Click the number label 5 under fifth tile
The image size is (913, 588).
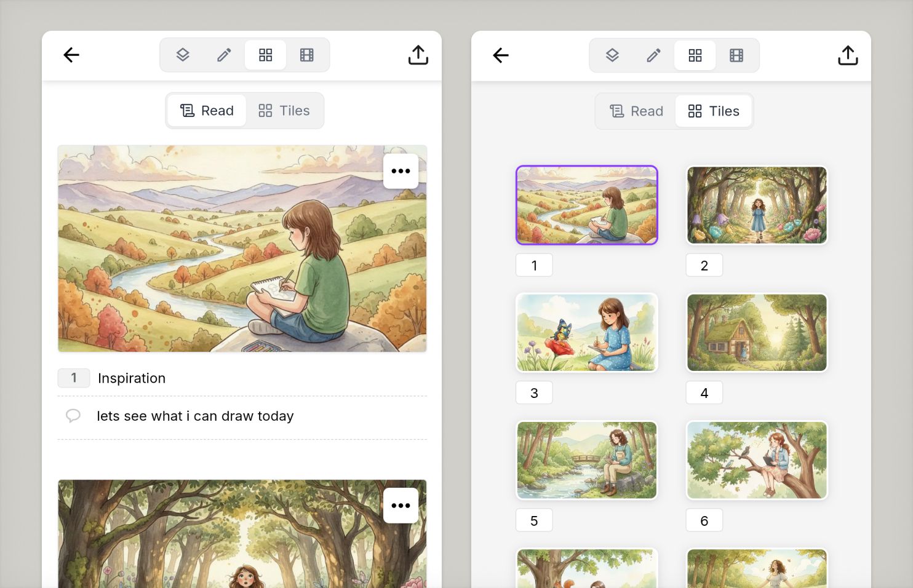(x=534, y=520)
